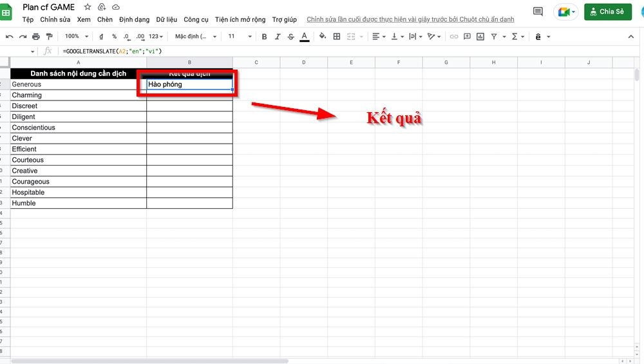
Task: Select cell containing Hào phóng
Action: click(x=189, y=84)
